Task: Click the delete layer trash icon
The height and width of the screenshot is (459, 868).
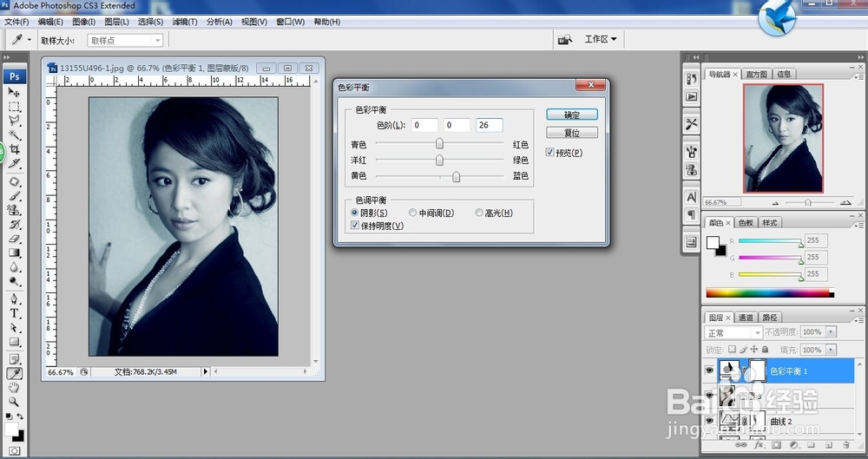Action: coord(845,444)
